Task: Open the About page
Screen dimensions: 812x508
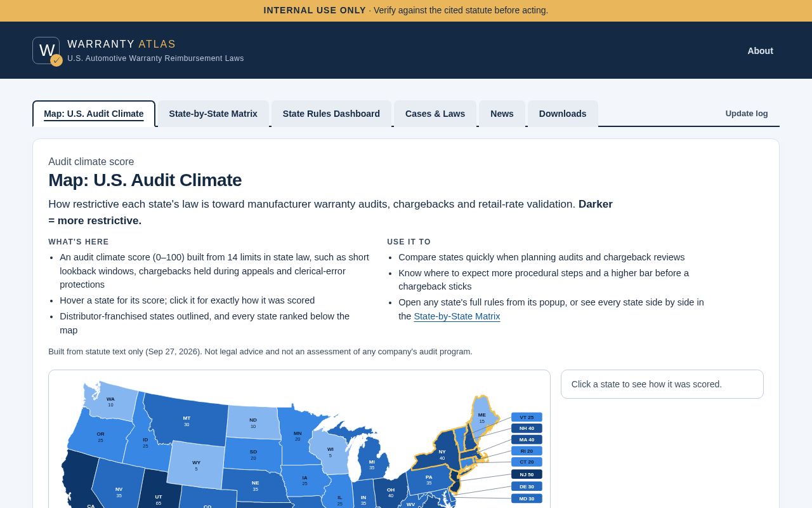Action: tap(760, 51)
